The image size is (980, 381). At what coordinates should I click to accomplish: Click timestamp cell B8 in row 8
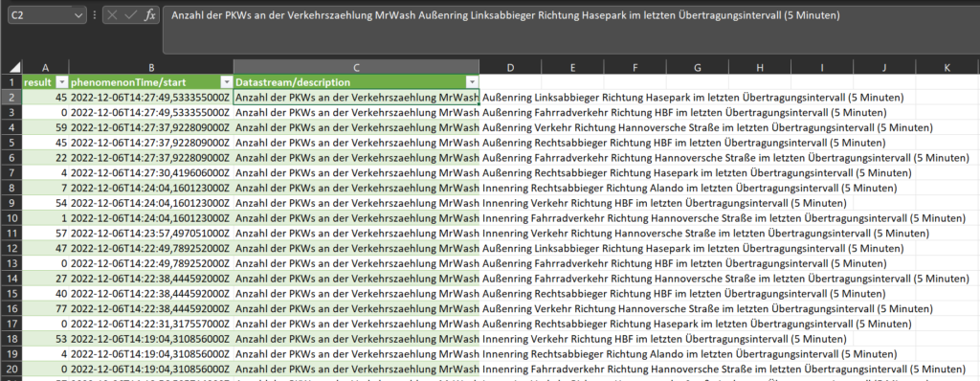click(150, 188)
